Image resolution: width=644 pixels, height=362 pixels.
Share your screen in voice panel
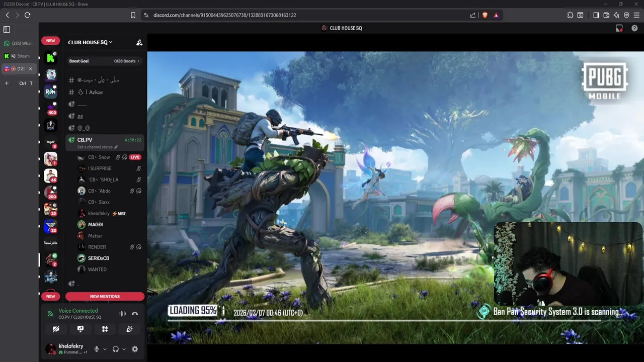(80, 329)
